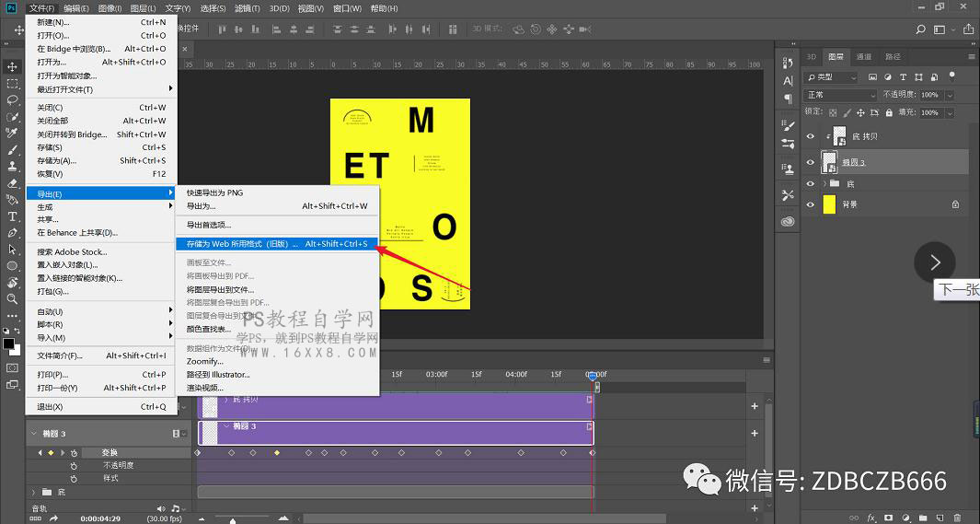Click the foreground color swatch
This screenshot has width=980, height=524.
click(8, 344)
